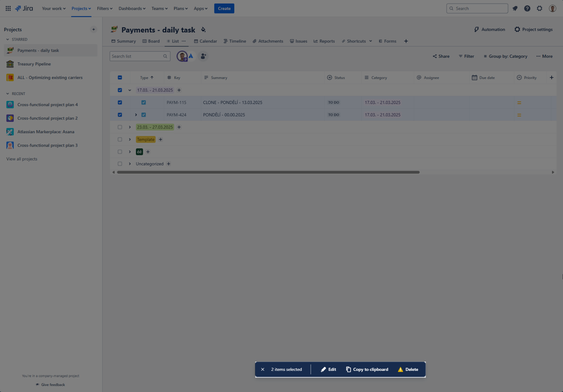Open the Filters menu
The width and height of the screenshot is (563, 392).
point(104,8)
